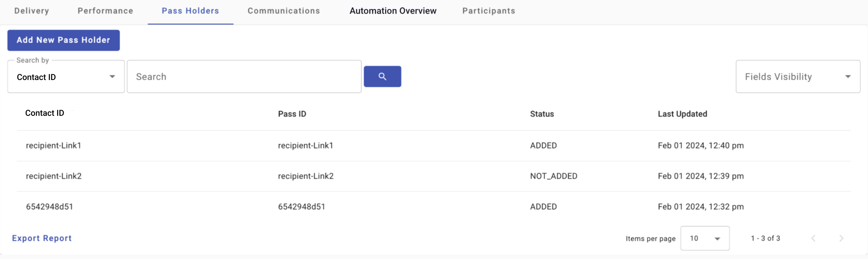The height and width of the screenshot is (259, 868).
Task: Click into the Search text field
Action: [244, 76]
